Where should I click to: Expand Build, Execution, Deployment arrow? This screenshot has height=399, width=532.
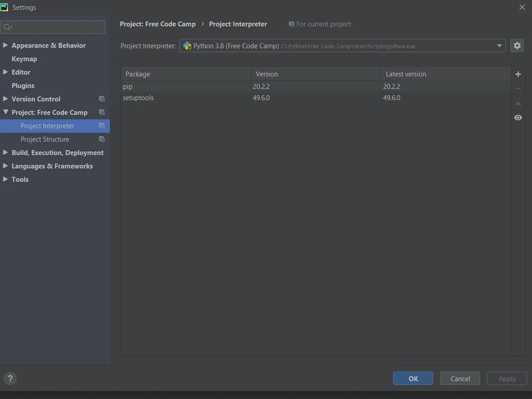(x=5, y=152)
